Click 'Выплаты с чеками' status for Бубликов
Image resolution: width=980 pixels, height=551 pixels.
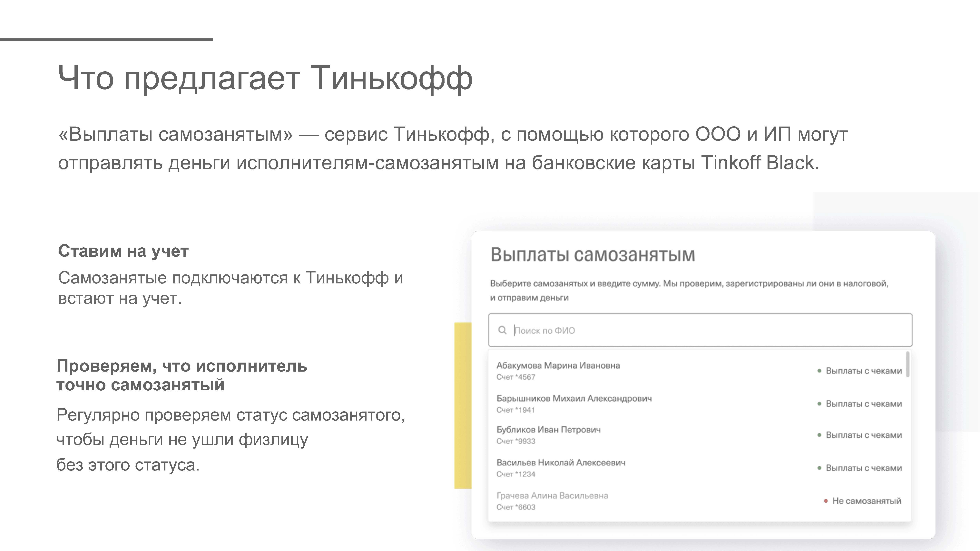click(x=864, y=435)
